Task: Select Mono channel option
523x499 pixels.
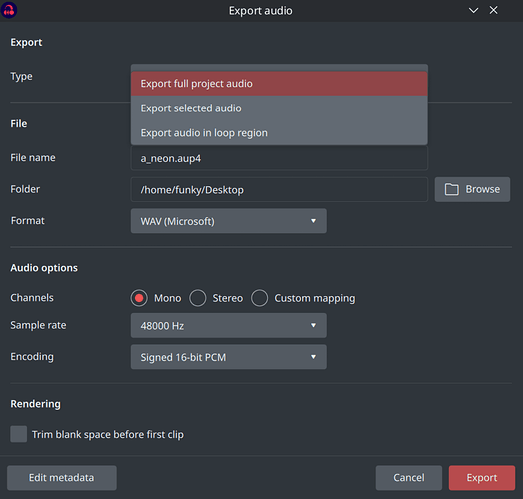Action: click(x=139, y=298)
